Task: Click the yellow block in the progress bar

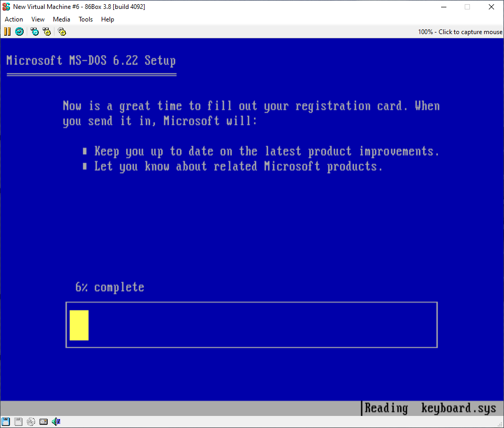Action: (x=79, y=325)
